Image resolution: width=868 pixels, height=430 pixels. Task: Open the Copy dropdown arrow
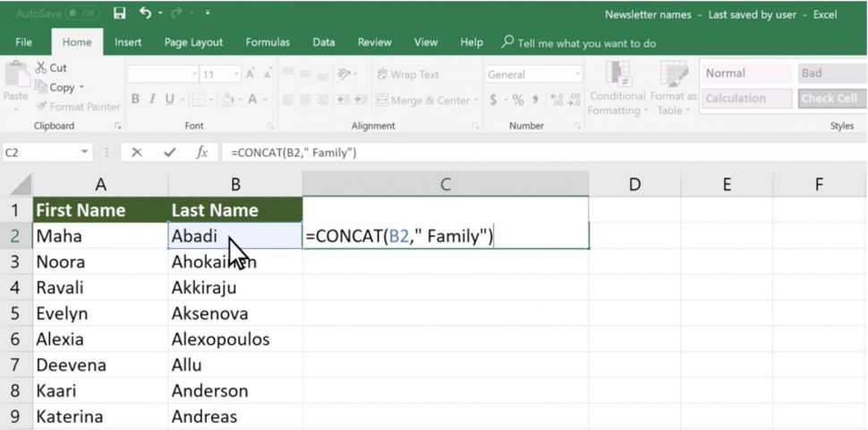(81, 88)
